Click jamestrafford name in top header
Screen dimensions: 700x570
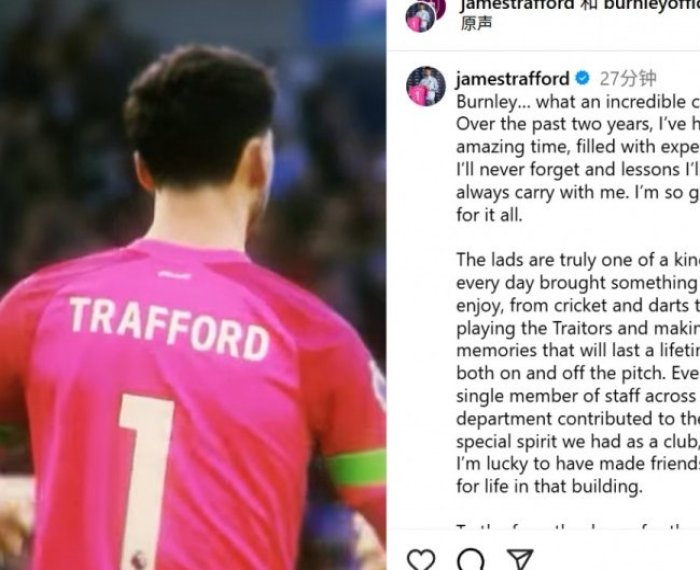click(x=517, y=4)
